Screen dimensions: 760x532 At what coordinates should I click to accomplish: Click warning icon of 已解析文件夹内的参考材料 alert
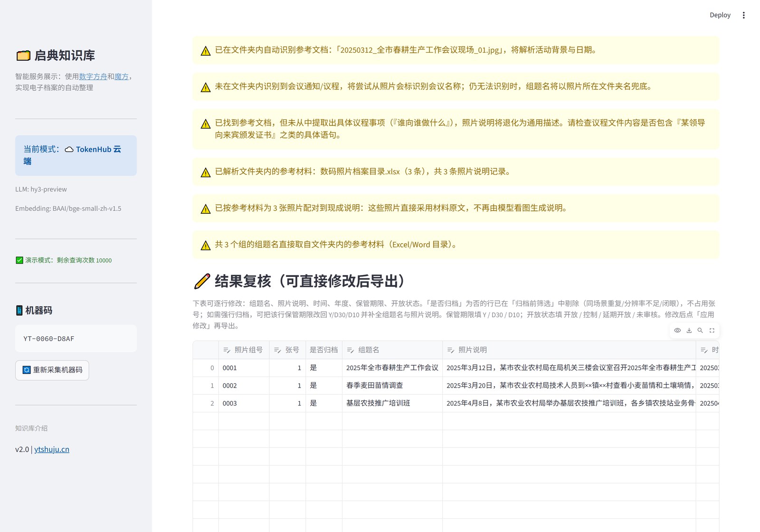(206, 172)
